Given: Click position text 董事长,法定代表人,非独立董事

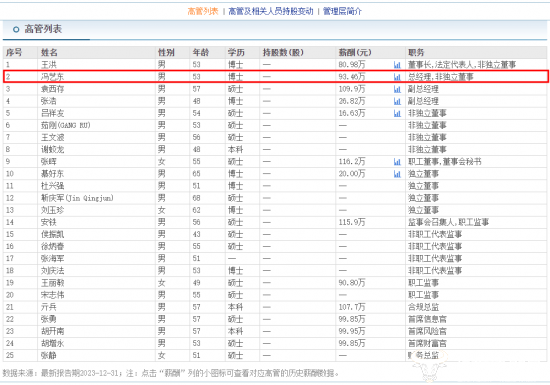Looking at the screenshot, I should 462,65.
